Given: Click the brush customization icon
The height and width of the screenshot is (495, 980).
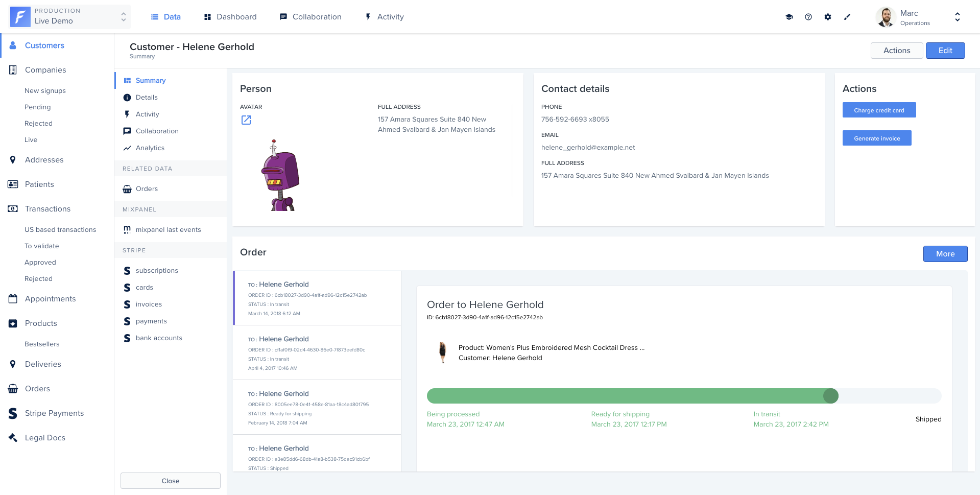Looking at the screenshot, I should click(847, 17).
